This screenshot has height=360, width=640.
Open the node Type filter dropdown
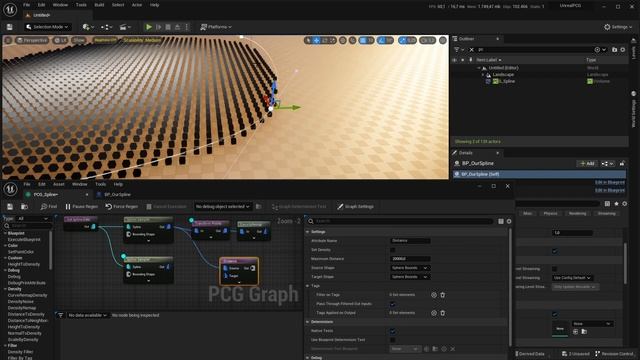(x=33, y=219)
